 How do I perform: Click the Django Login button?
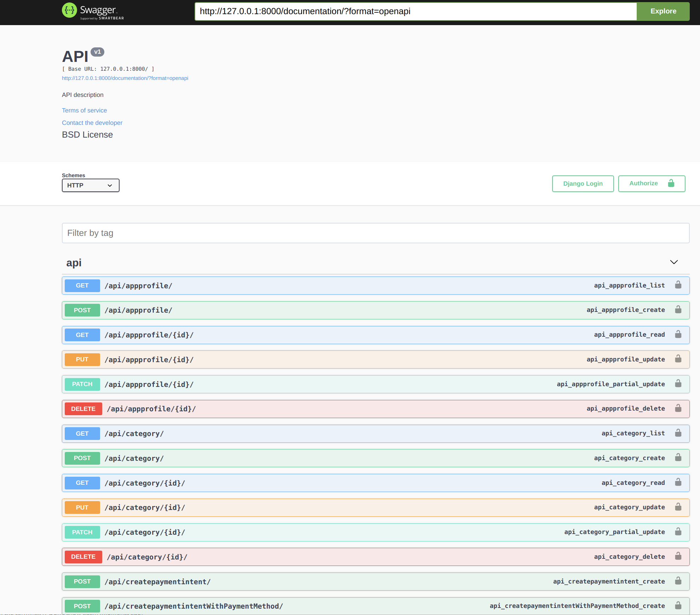click(583, 184)
